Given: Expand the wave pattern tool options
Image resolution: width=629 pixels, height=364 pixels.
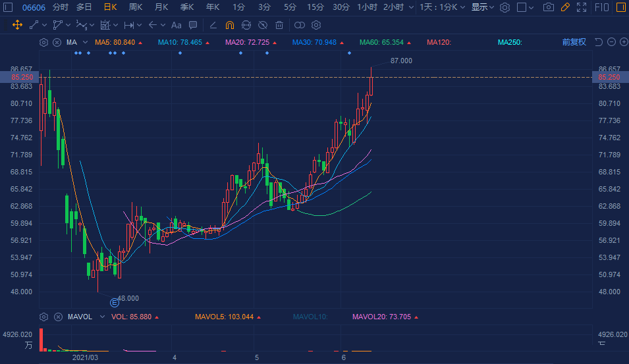Looking at the screenshot, I should [92, 25].
